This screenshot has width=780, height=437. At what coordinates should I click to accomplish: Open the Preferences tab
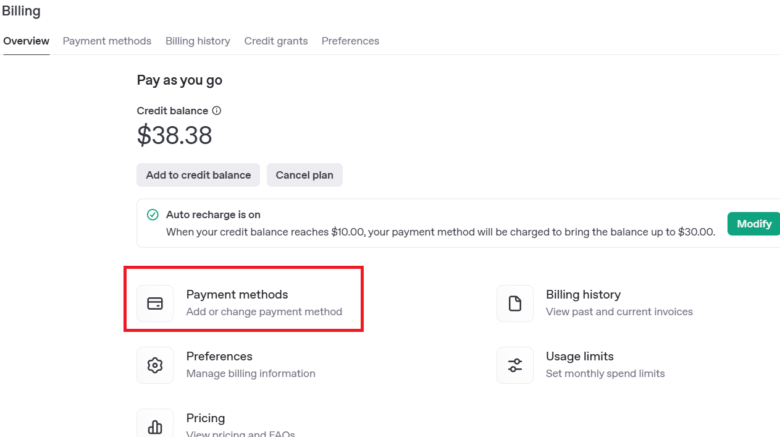[x=350, y=41]
